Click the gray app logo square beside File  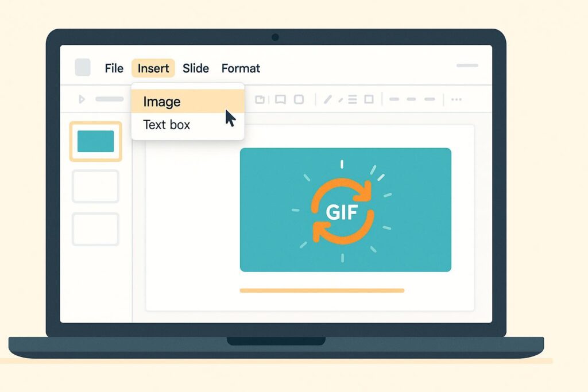83,68
